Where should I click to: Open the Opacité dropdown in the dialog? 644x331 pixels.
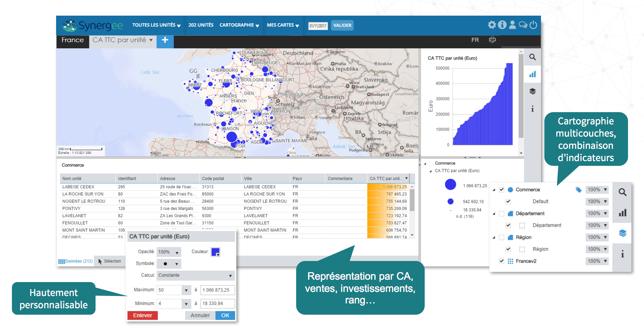(x=169, y=252)
